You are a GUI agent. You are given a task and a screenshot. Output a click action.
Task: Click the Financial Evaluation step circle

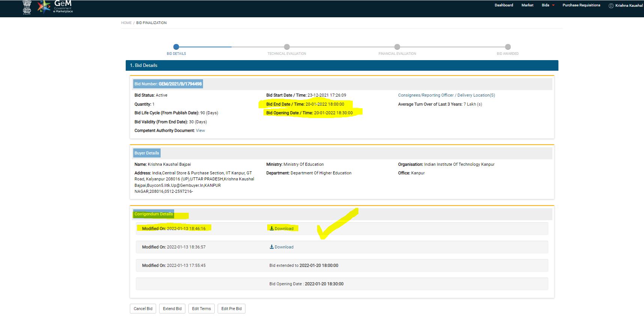pos(397,47)
